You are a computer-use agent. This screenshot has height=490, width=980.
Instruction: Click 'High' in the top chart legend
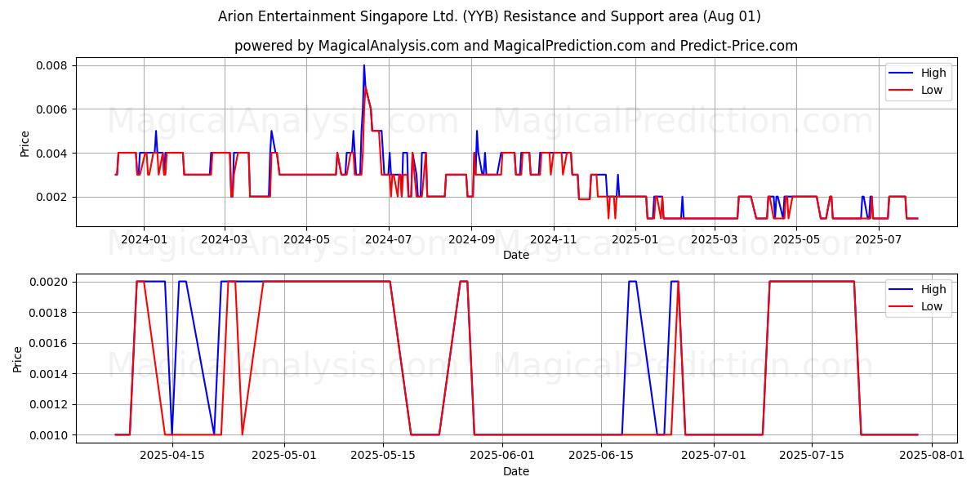coord(933,73)
